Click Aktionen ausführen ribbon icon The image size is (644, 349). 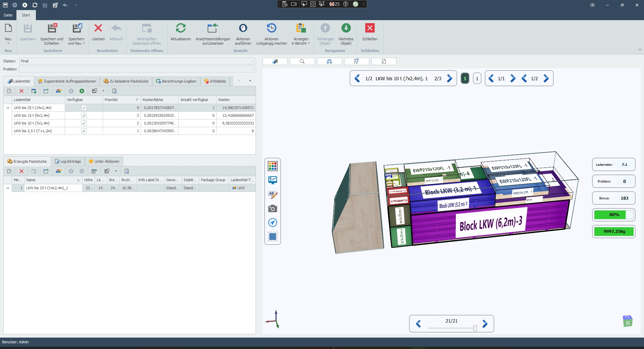(x=243, y=28)
